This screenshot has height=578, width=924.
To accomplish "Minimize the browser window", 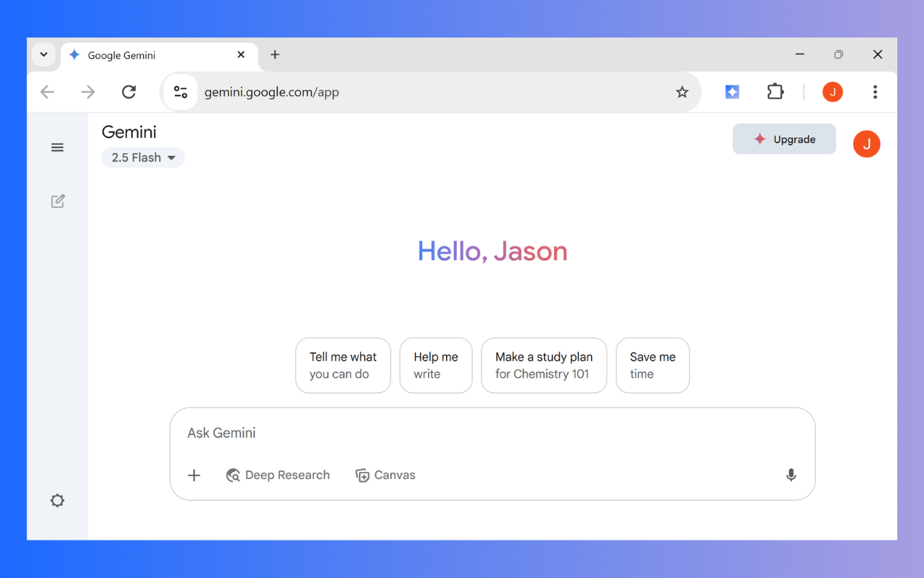I will tap(800, 54).
